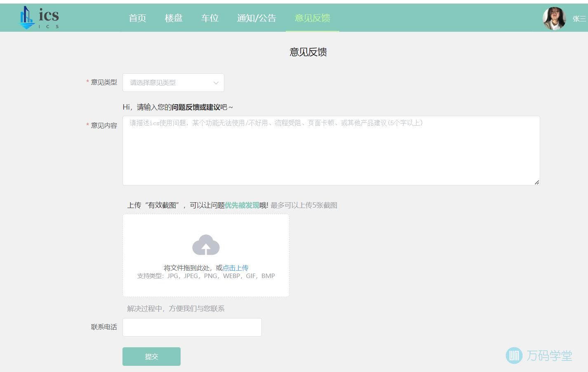The height and width of the screenshot is (372, 588).
Task: Open the 车位 tab
Action: click(209, 18)
